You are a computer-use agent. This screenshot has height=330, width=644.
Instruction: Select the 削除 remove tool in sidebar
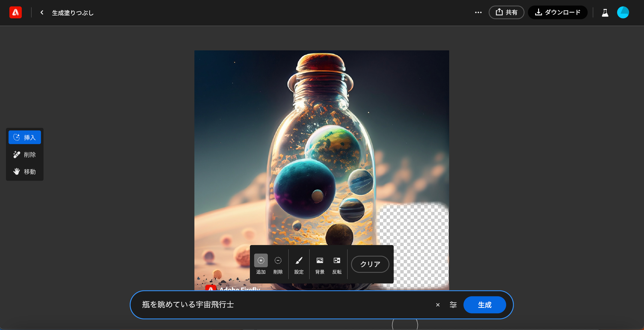point(25,155)
